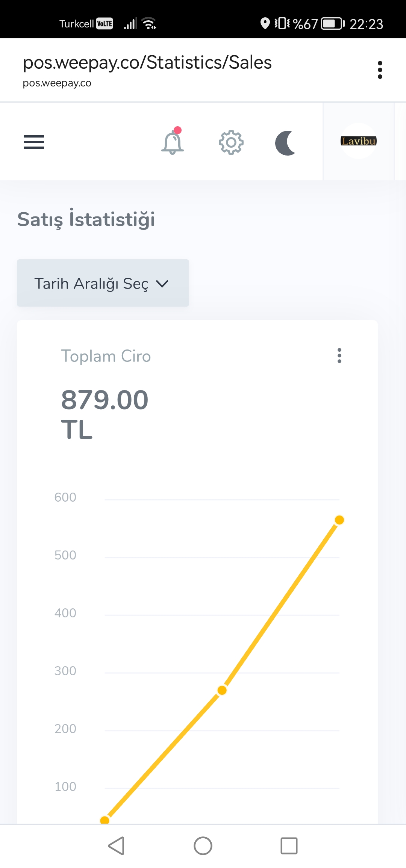
Task: Click the Satış İstatistiği page heading
Action: click(86, 219)
